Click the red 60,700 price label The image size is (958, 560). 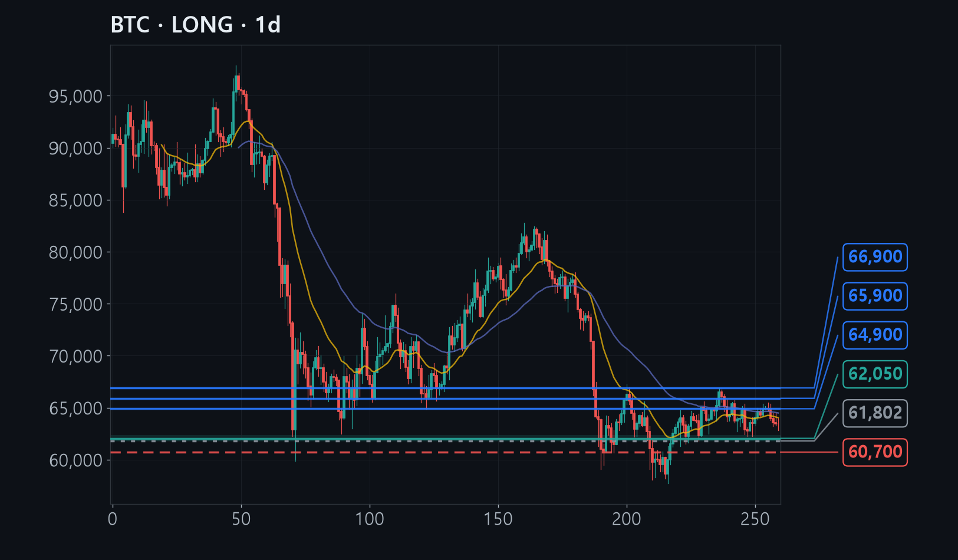[x=875, y=452]
